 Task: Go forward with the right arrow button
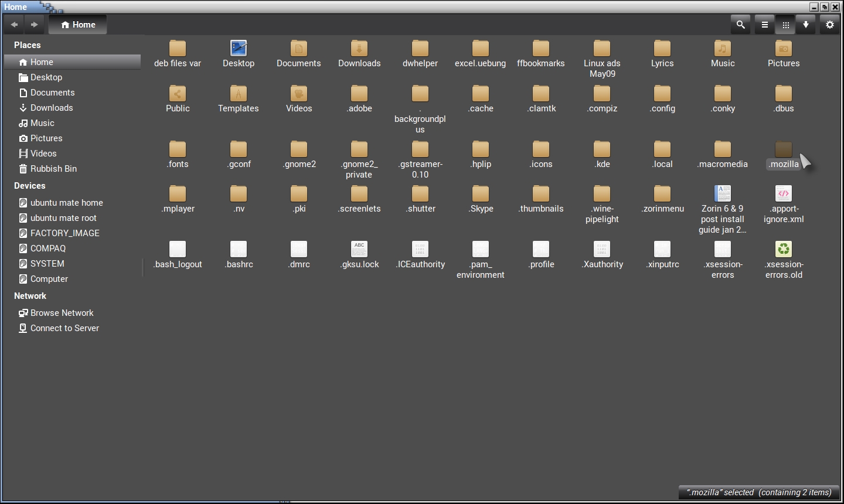34,25
